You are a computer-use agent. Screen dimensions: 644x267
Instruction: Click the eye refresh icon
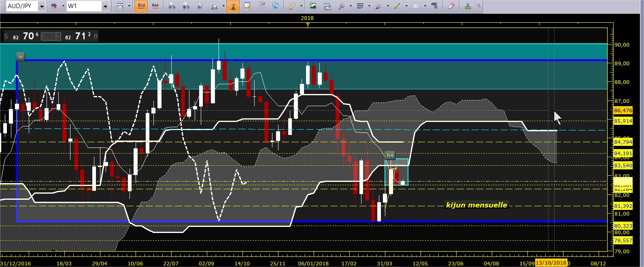coord(261,6)
